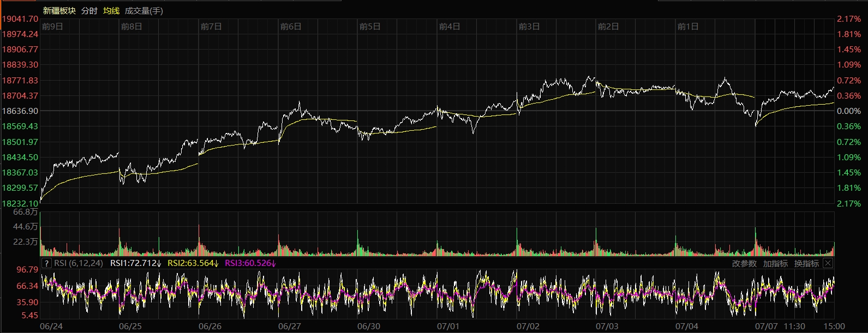Click 加指标 to add an indicator
Screen dimensions: 868x333
pos(775,263)
